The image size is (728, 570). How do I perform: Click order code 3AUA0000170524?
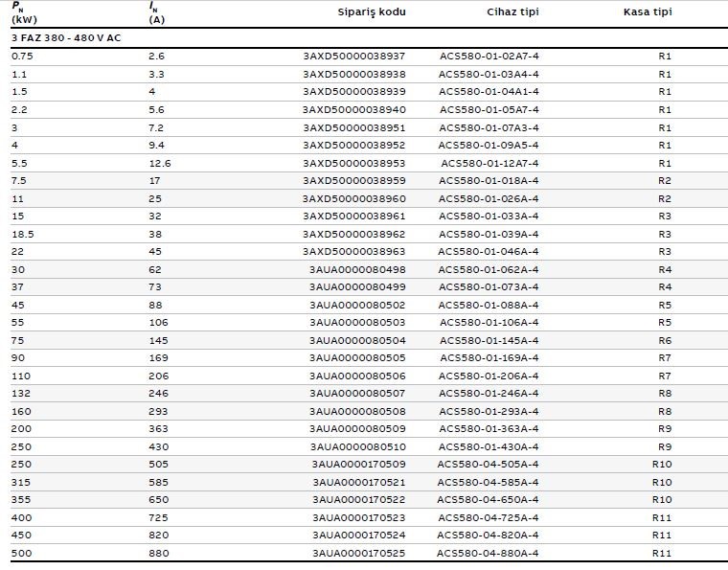359,536
